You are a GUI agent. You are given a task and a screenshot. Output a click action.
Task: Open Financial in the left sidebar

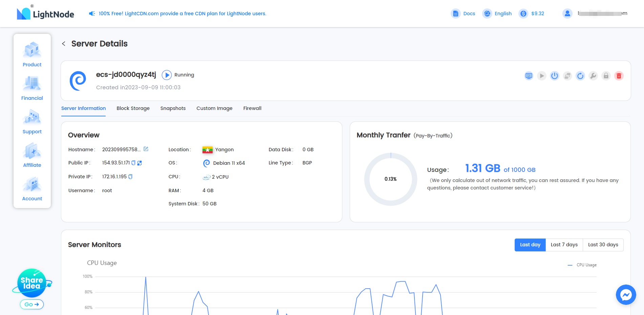point(32,88)
